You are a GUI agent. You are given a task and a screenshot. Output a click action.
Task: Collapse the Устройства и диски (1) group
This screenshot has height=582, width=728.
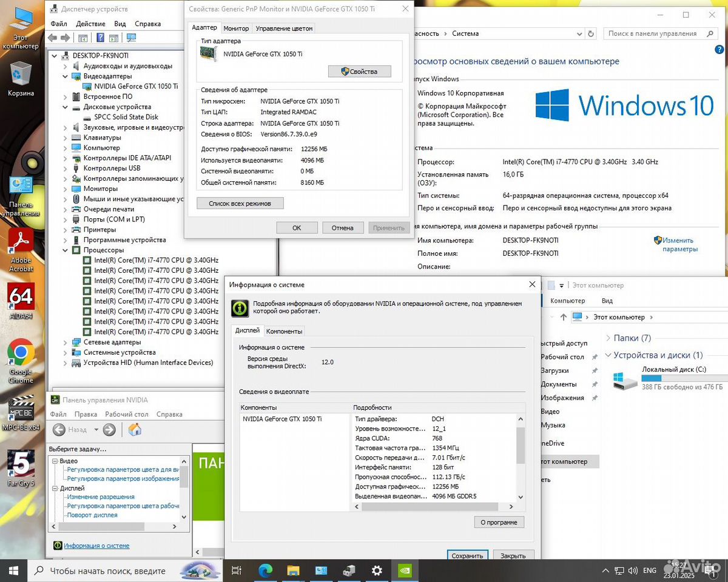(608, 355)
